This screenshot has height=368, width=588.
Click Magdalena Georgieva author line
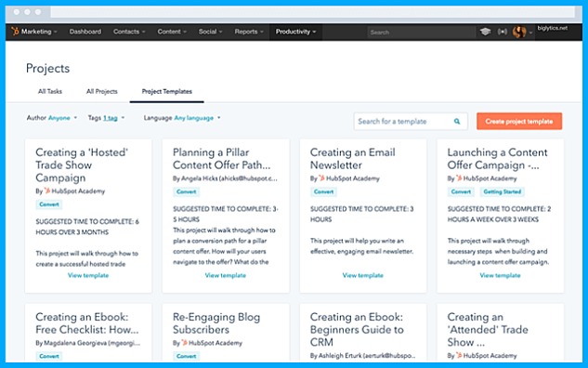[87, 343]
